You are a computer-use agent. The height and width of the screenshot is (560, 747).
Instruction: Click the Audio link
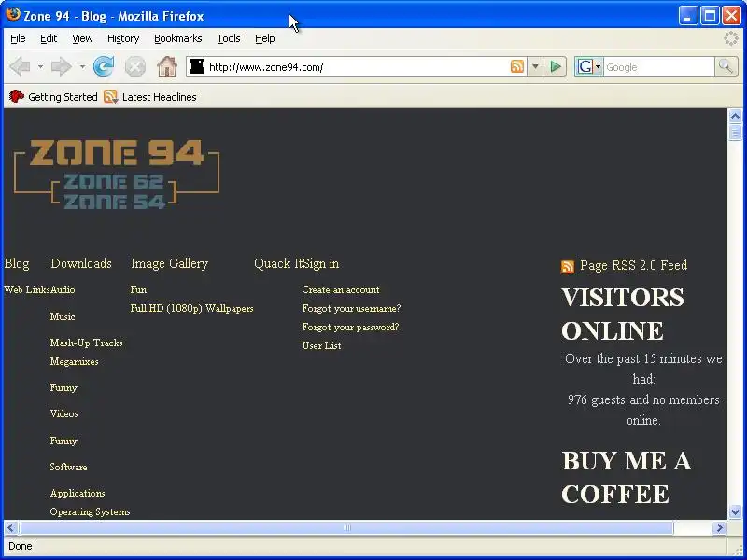click(63, 289)
